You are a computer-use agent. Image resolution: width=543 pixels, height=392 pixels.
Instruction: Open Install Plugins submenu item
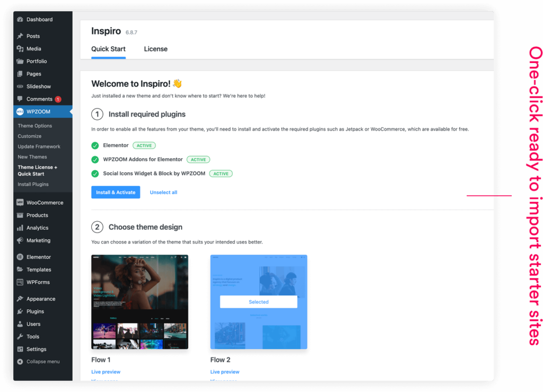coord(33,184)
